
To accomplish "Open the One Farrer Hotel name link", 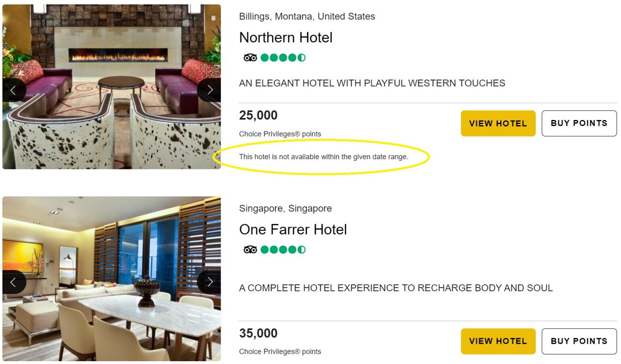I will 294,229.
